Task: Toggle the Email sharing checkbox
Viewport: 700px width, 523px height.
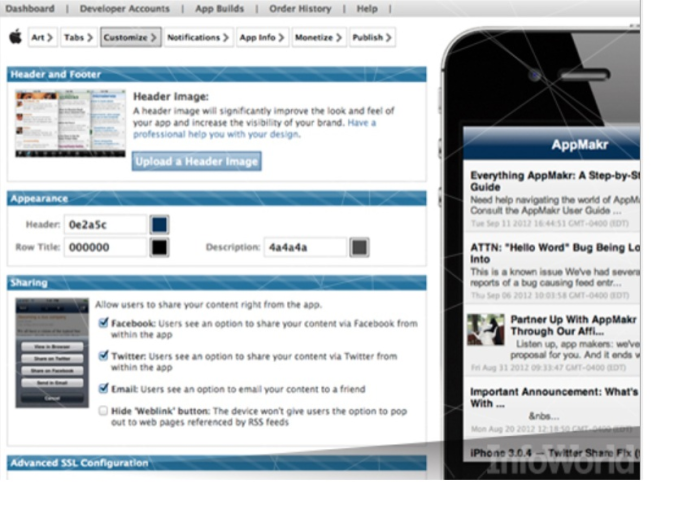Action: (x=104, y=388)
